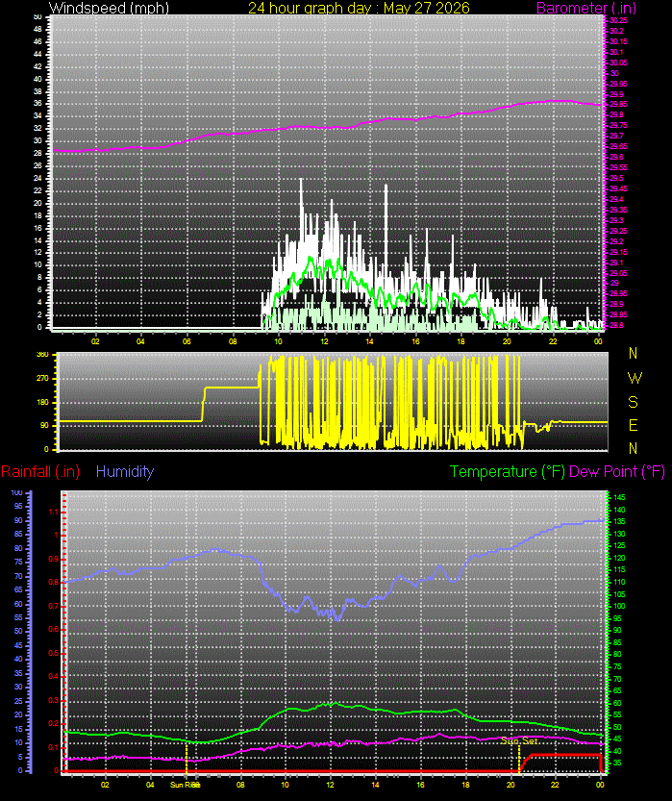
Task: Click the "Windspeed (mph)" chart title
Action: (x=109, y=8)
